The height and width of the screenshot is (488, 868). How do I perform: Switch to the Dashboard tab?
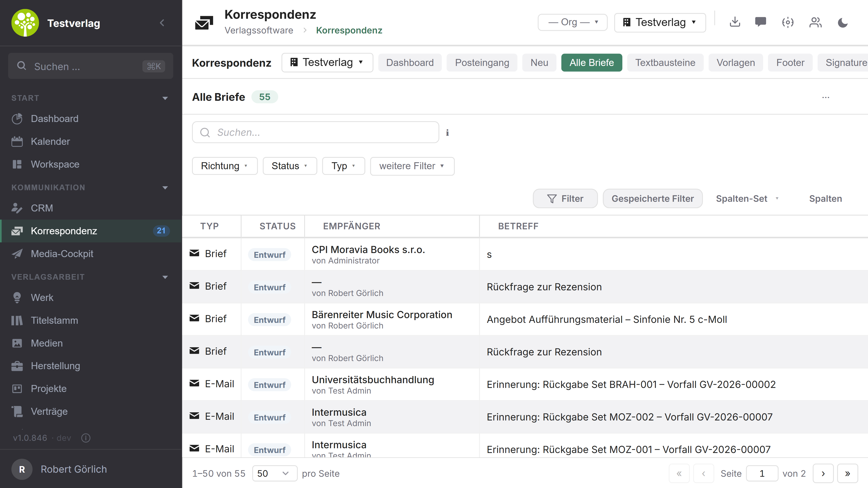[x=410, y=63]
